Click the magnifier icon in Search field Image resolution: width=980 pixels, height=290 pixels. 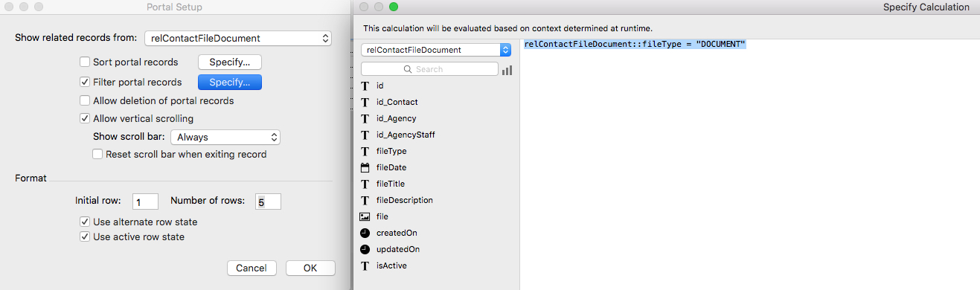pyautogui.click(x=408, y=69)
